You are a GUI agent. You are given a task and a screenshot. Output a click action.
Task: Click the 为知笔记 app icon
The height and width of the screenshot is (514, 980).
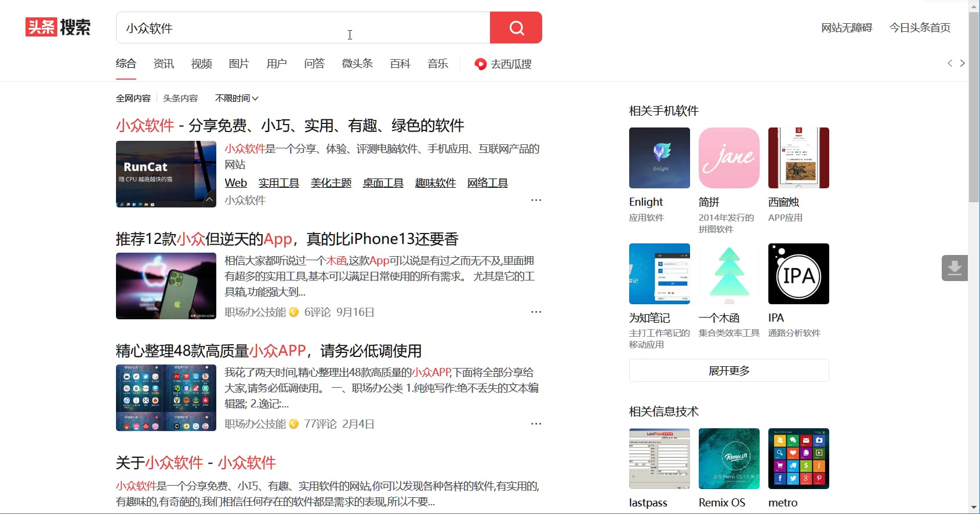click(x=659, y=274)
